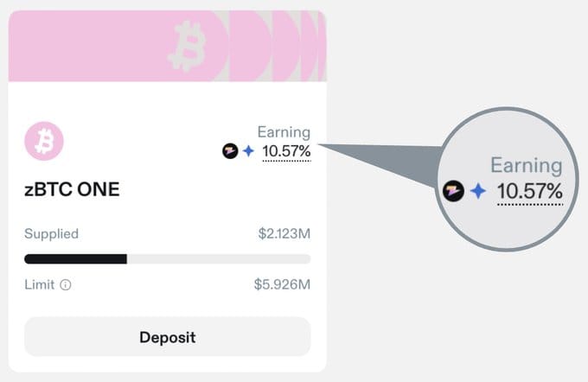Click the Zeus icon in magnified callout
This screenshot has height=382, width=588.
coord(453,191)
